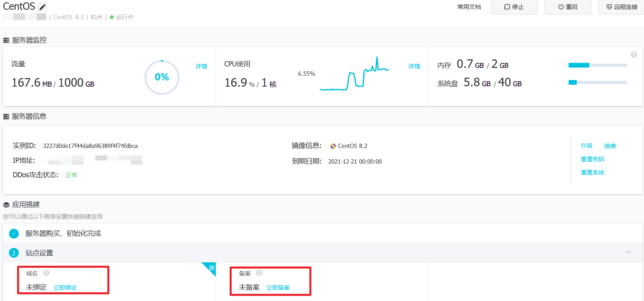Click the CentOS image logo icon
This screenshot has width=644, height=301.
coord(333,146)
